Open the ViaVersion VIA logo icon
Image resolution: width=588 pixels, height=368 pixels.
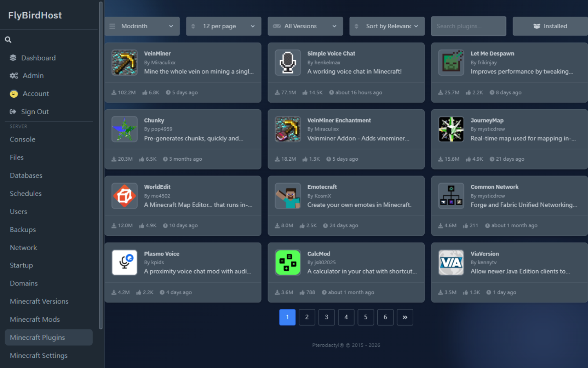pyautogui.click(x=451, y=263)
